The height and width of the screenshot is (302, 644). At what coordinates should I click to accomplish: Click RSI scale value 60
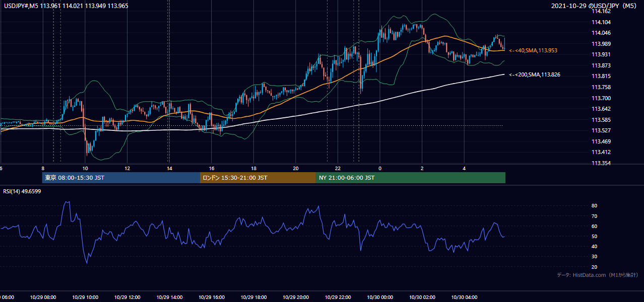point(595,226)
